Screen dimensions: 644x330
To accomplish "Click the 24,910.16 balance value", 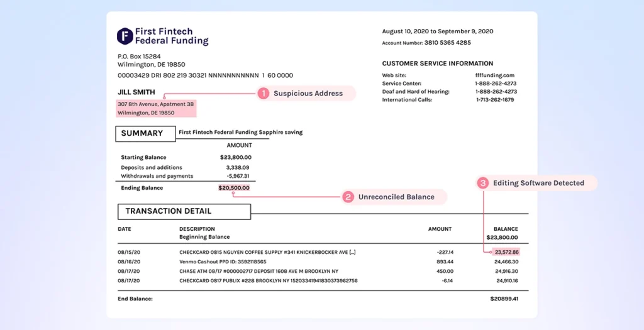I will 508,281.
